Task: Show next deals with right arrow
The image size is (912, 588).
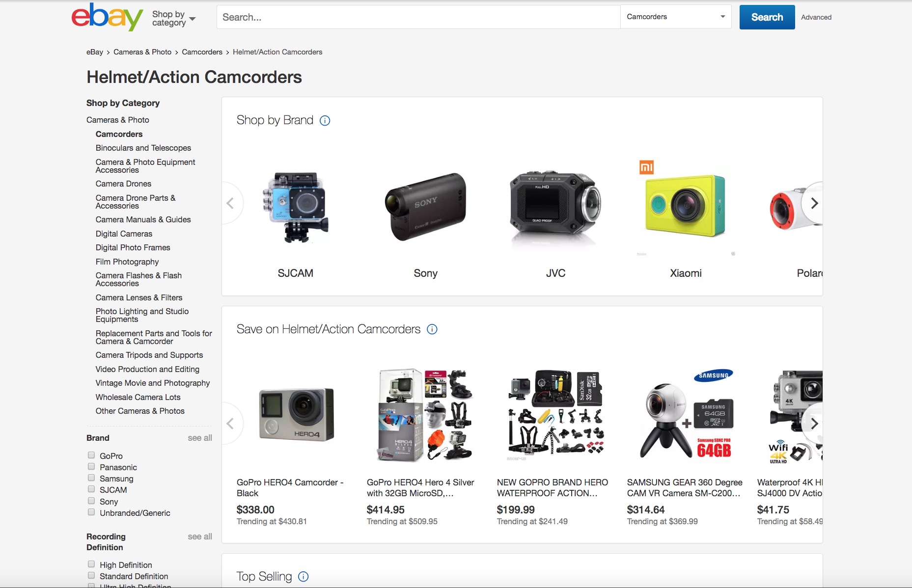Action: pos(813,424)
